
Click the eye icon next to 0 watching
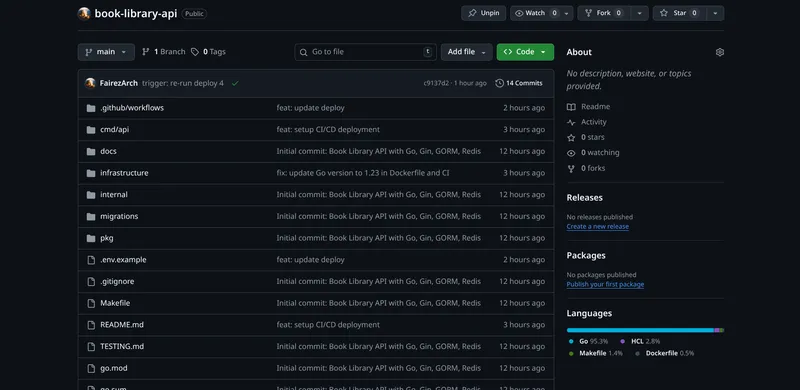tap(571, 153)
